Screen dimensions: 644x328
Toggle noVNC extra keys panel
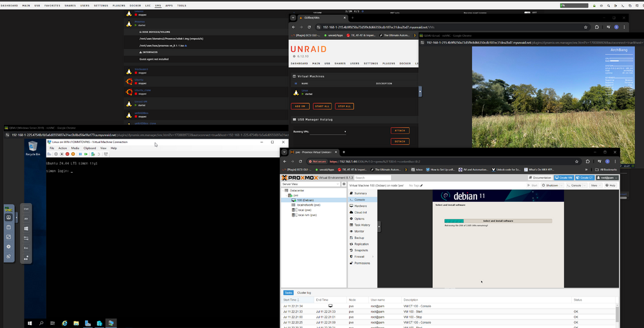point(8,217)
